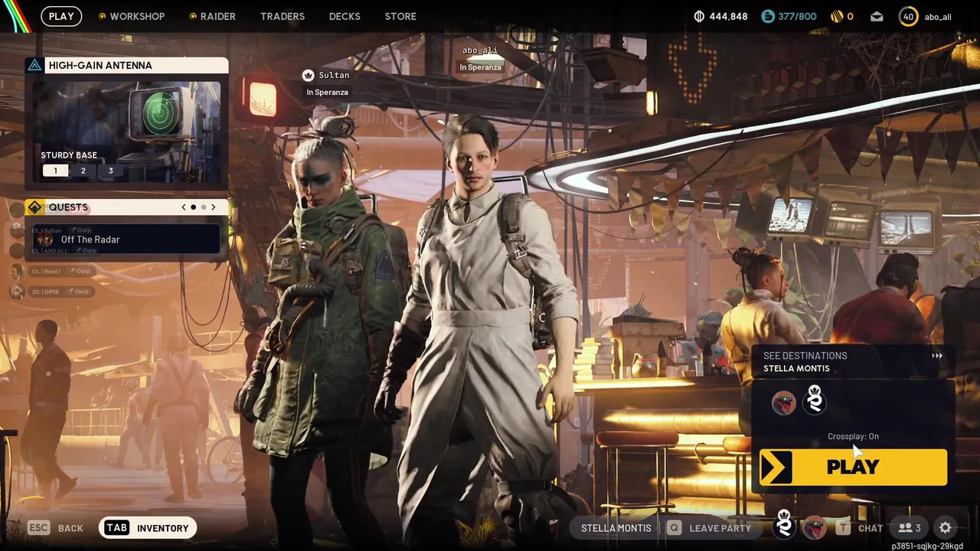This screenshot has height=551, width=980.
Task: Go BACK from the lobby
Action: (70, 528)
